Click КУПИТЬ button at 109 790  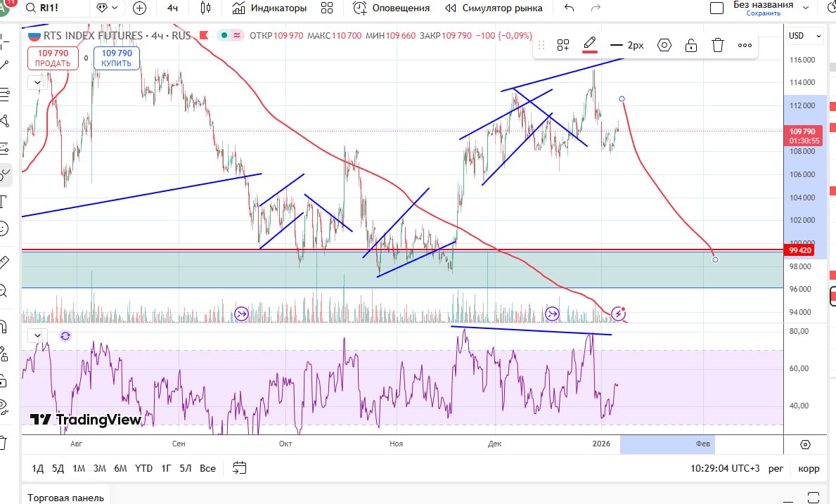click(x=117, y=58)
